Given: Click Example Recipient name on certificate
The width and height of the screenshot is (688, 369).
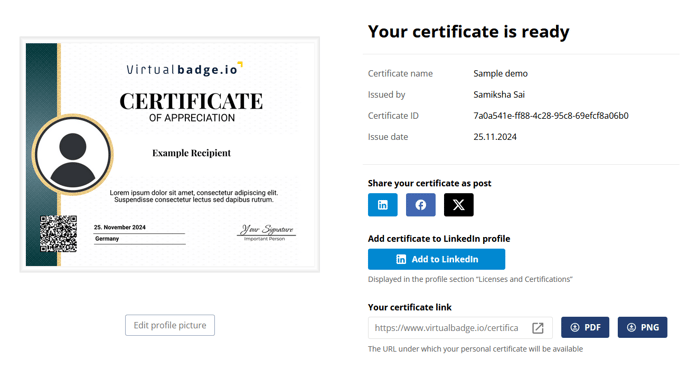Looking at the screenshot, I should click(191, 153).
